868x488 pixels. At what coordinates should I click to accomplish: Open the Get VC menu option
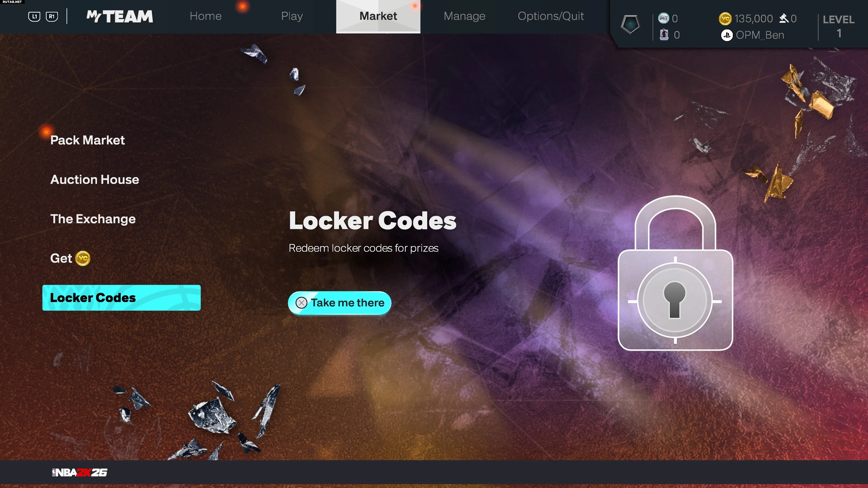tap(70, 258)
